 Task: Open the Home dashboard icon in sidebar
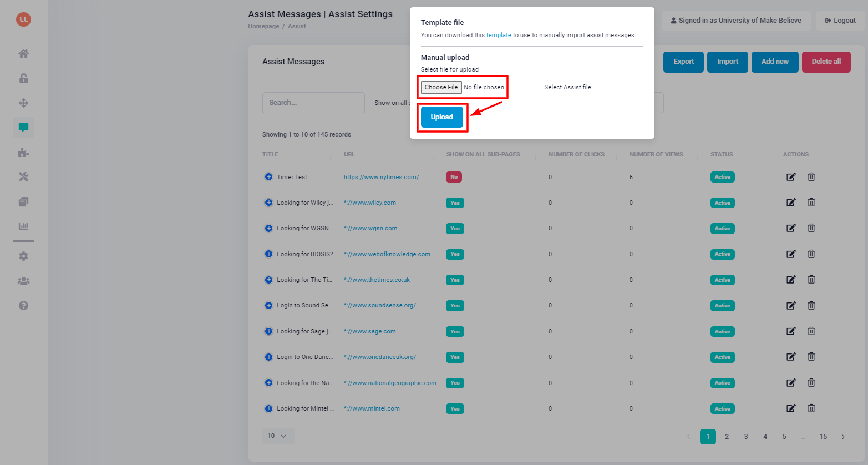(x=23, y=53)
